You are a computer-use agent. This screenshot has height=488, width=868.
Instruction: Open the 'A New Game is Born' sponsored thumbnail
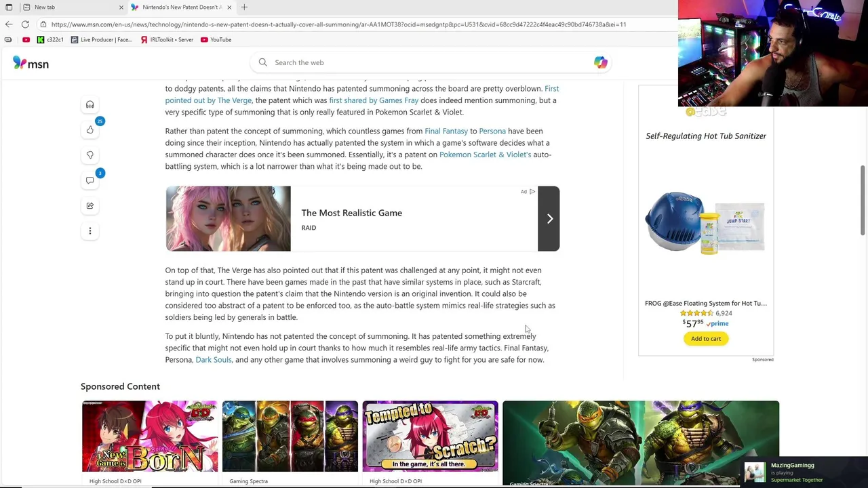click(150, 436)
